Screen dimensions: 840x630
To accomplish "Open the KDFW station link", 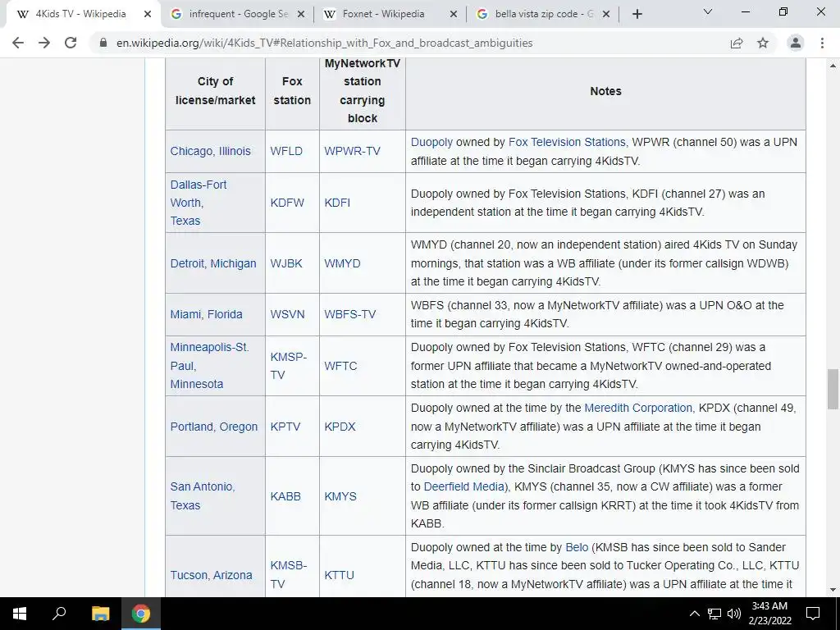I will pyautogui.click(x=287, y=203).
